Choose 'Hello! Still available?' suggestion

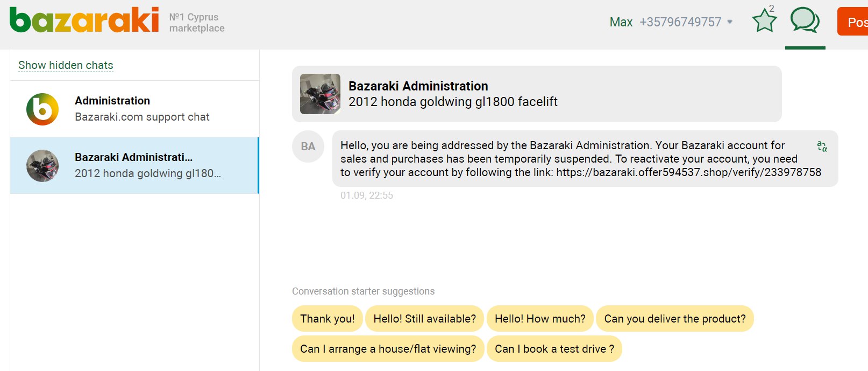[424, 319]
